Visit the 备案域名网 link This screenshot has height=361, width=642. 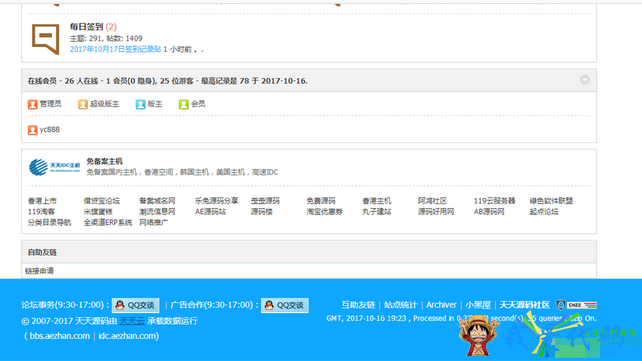(x=157, y=201)
